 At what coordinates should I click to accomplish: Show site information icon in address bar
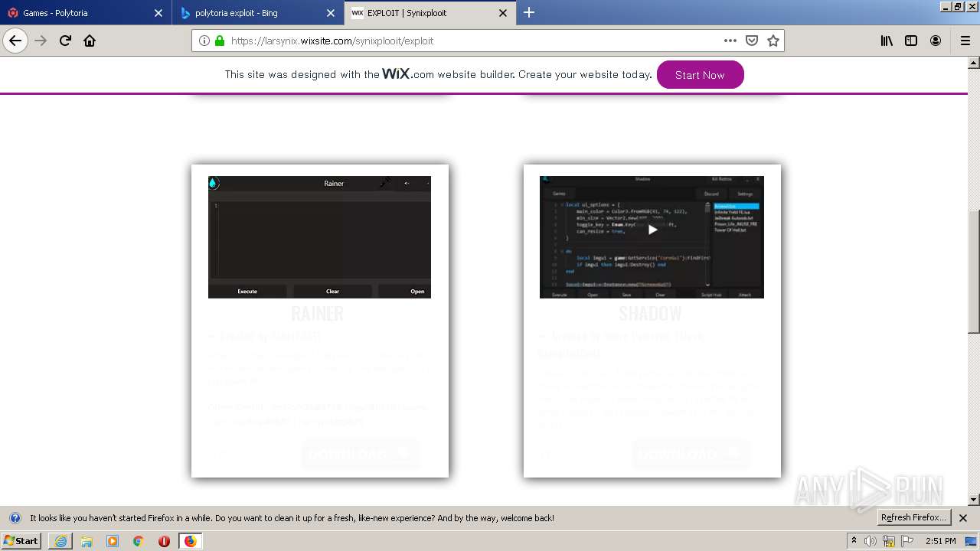tap(204, 41)
